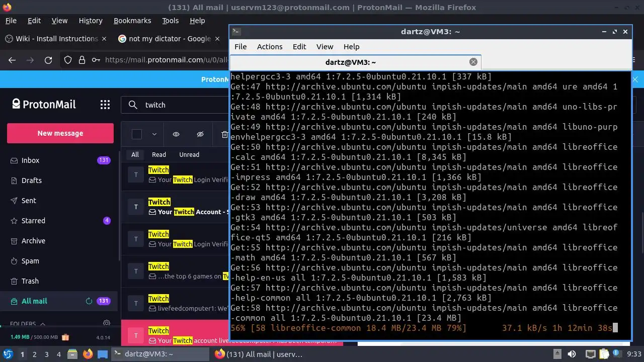Open terminal Help menu
This screenshot has height=362, width=644.
(351, 46)
